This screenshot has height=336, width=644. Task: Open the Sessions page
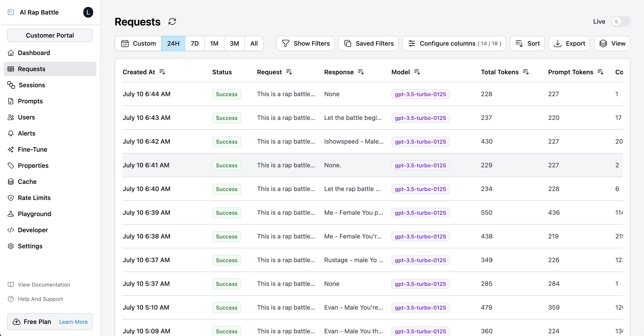click(50, 85)
